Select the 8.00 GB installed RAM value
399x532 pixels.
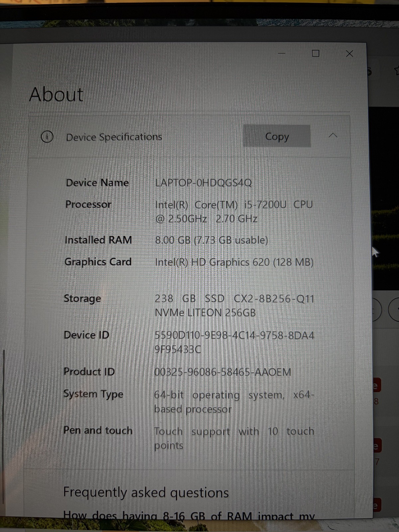211,240
